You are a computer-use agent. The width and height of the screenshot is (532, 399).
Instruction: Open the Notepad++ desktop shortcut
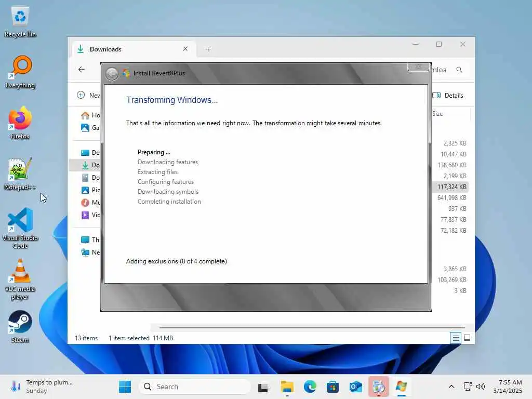[20, 174]
